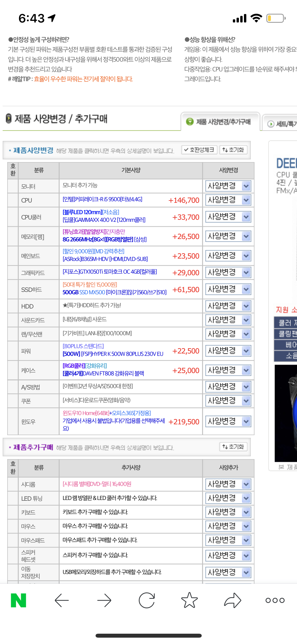This screenshot has width=297, height=644.
Task: Click '★[특가]HDD하드 추가가능!' text
Action: click(92, 305)
